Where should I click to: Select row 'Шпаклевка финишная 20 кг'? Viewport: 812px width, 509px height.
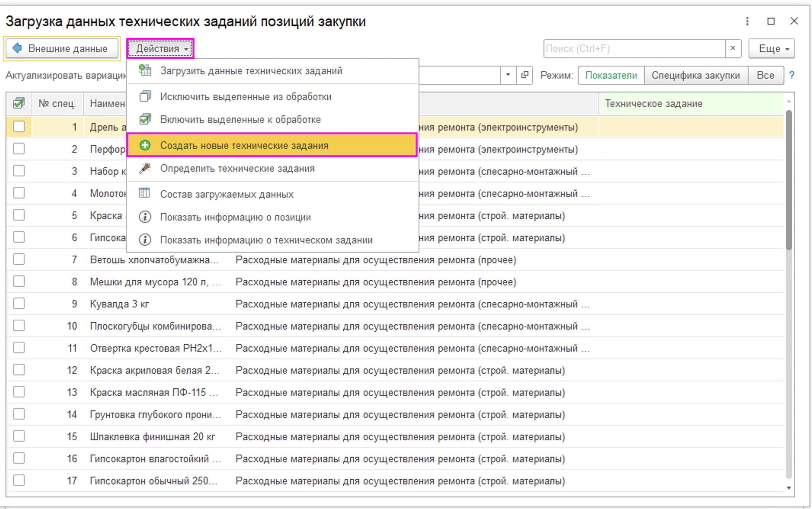pyautogui.click(x=395, y=437)
